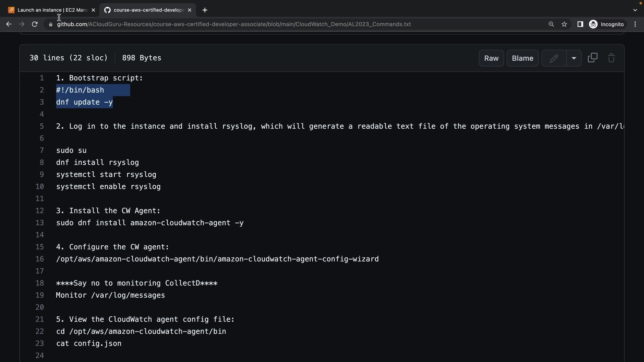Open the Incognito profile menu
Image resolution: width=644 pixels, height=362 pixels.
(606, 24)
